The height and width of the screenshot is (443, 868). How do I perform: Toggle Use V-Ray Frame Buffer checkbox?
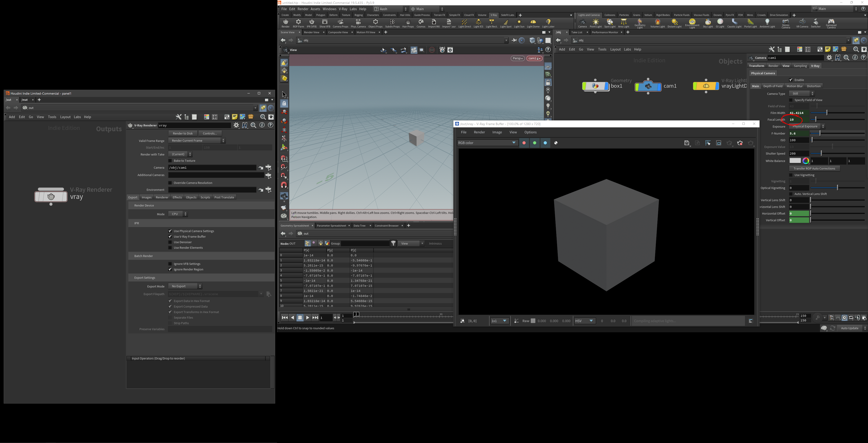pos(170,237)
